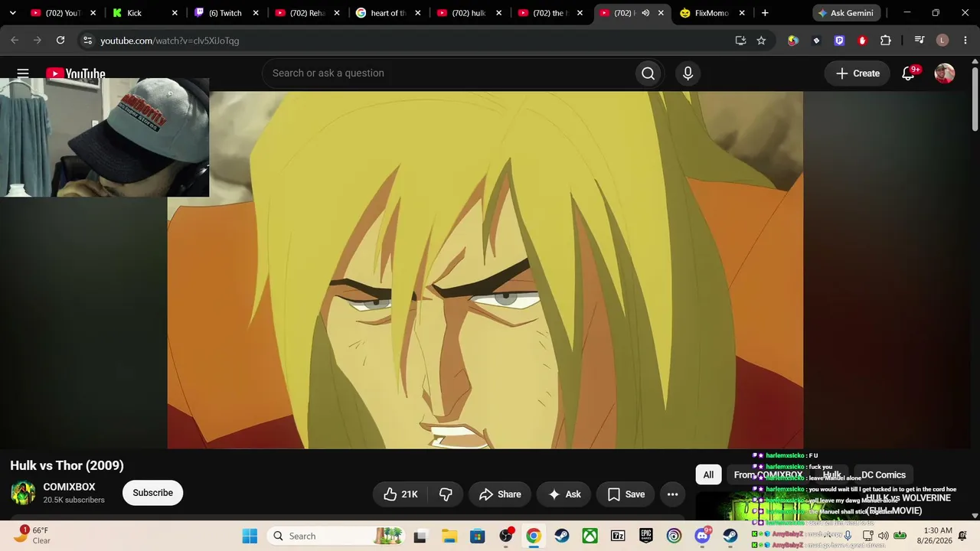
Task: Click the Hulk vs Thor (2009) title
Action: coord(67,465)
